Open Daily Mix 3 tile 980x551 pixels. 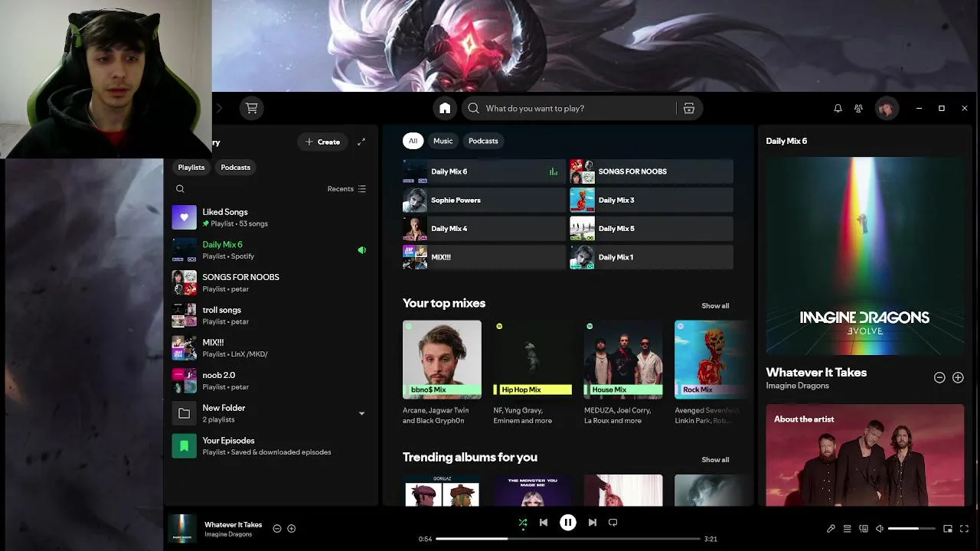pyautogui.click(x=652, y=200)
